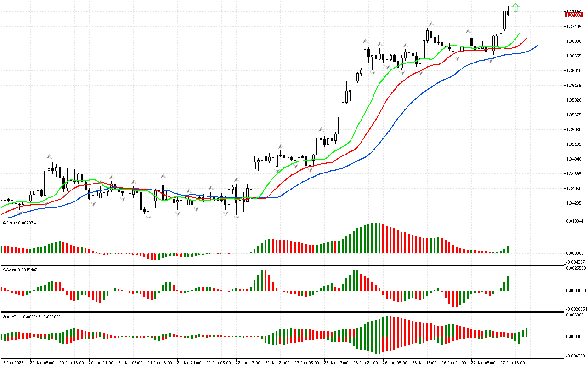The width and height of the screenshot is (588, 368).
Task: Click the tallest green AOcust histogram bar
Action: [378, 238]
